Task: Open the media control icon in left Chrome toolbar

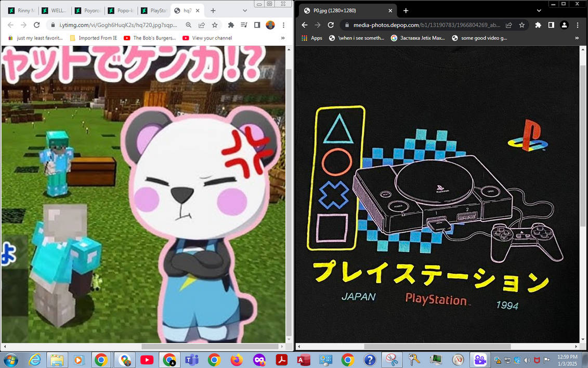Action: tap(244, 25)
